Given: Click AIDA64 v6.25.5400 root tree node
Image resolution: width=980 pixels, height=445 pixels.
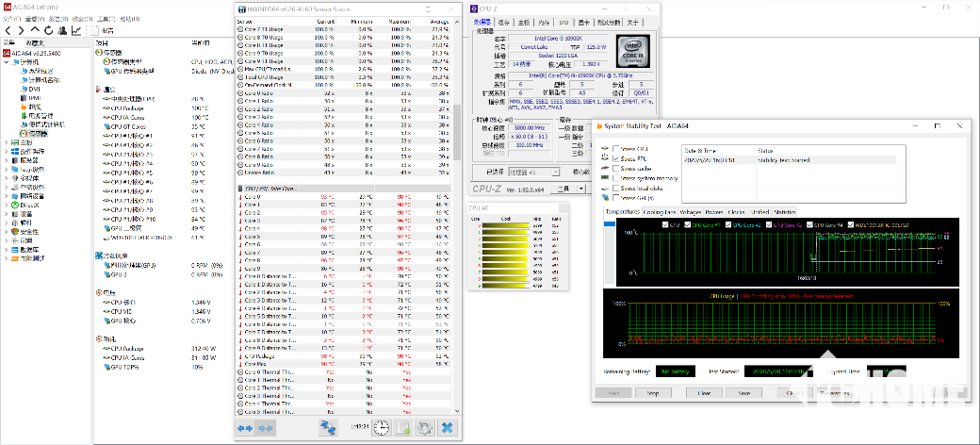Looking at the screenshot, I should point(30,53).
